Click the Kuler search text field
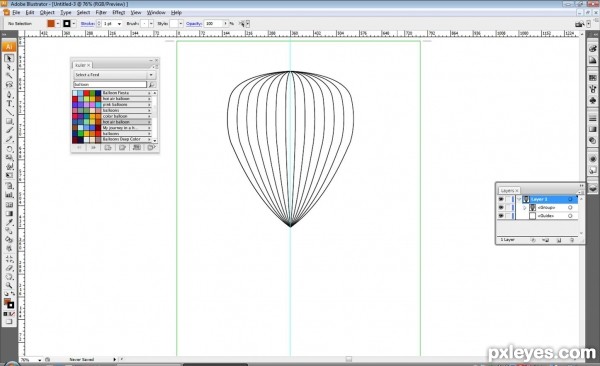600x366 pixels. click(x=110, y=84)
